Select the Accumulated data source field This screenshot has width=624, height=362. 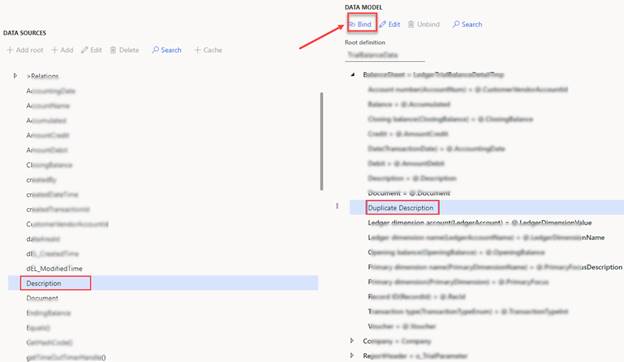tap(46, 121)
